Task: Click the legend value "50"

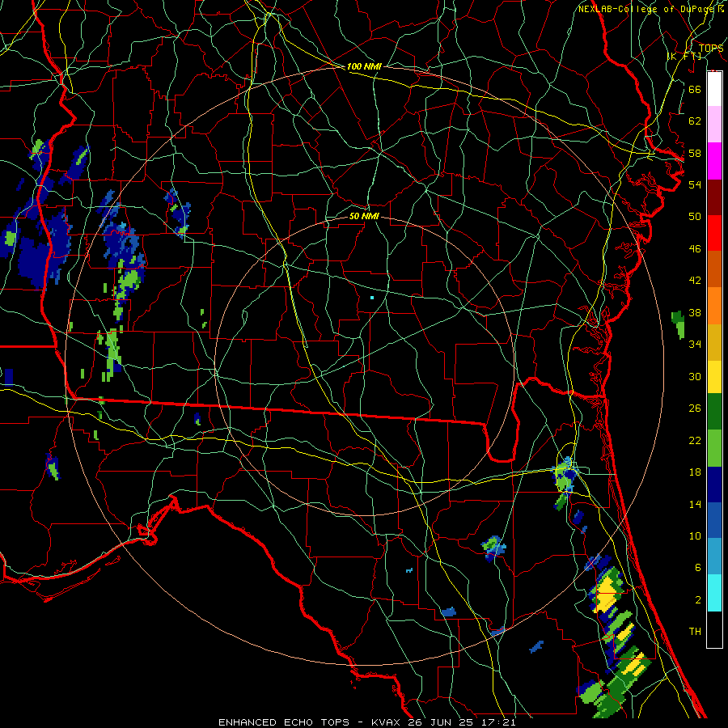Action: pos(695,217)
